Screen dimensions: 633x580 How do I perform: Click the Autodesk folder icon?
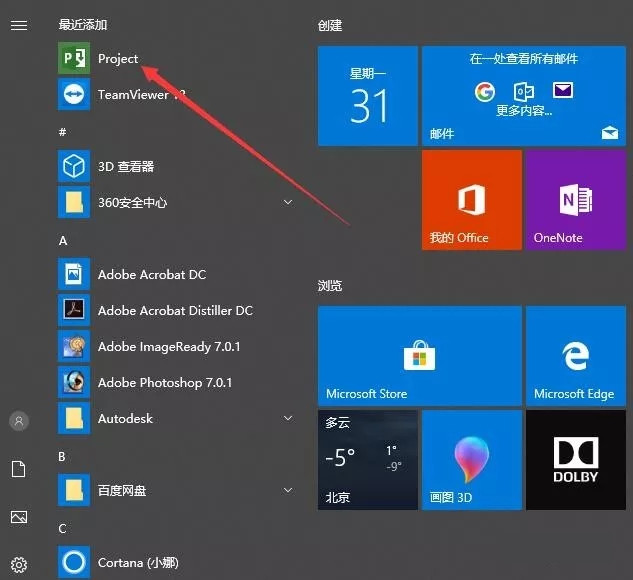[x=74, y=418]
